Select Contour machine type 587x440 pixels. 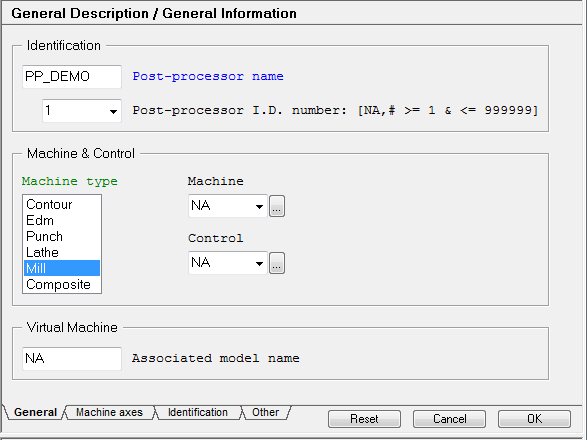pyautogui.click(x=62, y=204)
